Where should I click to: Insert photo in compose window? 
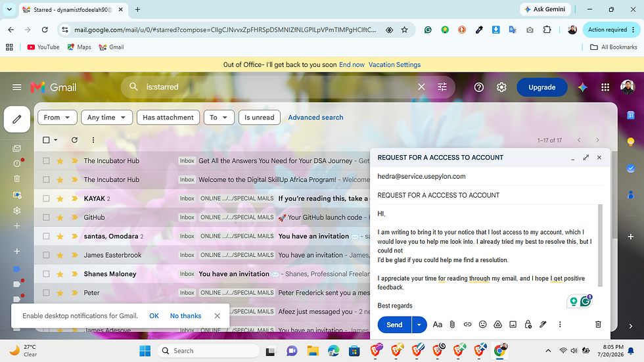[513, 325]
